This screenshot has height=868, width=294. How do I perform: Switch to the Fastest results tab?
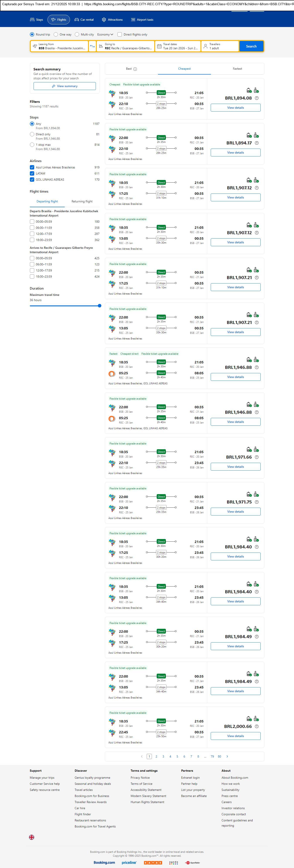(237, 69)
